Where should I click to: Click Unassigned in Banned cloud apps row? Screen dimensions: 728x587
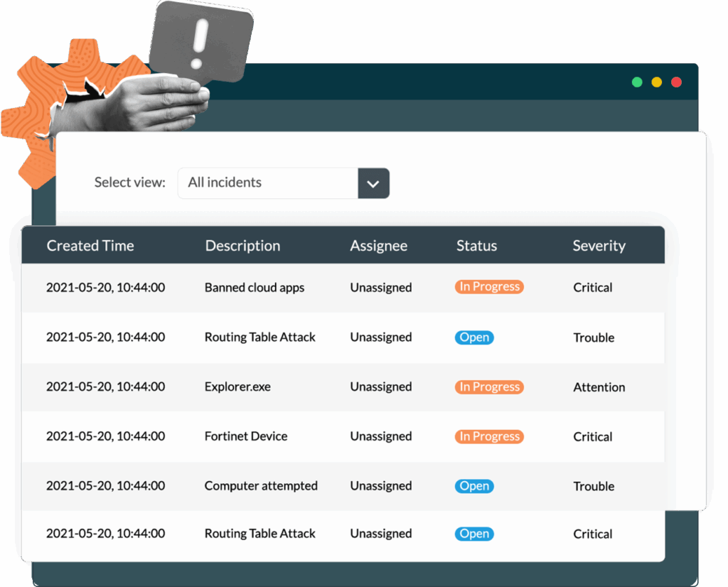tap(381, 288)
